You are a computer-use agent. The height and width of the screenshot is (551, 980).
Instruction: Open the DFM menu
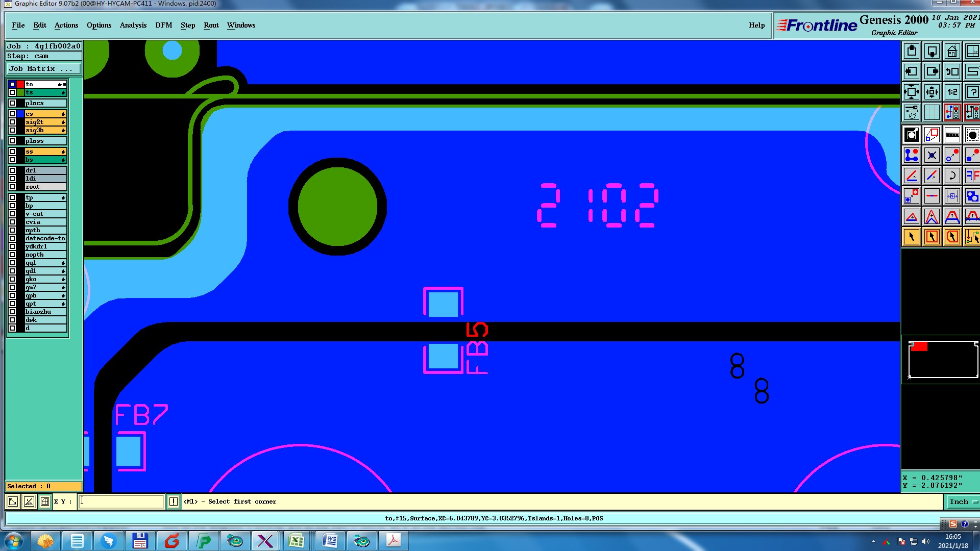[x=163, y=25]
